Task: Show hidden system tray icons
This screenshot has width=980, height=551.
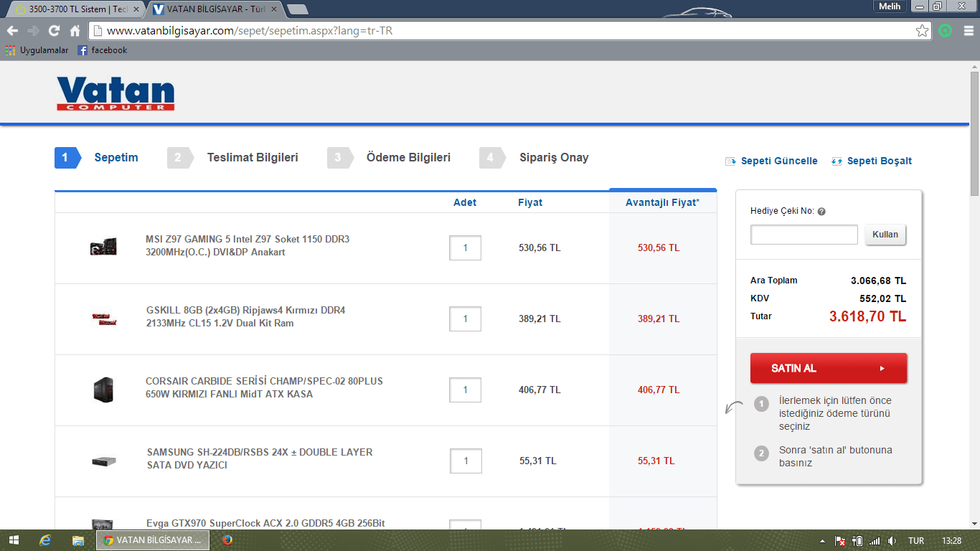Action: click(x=823, y=540)
